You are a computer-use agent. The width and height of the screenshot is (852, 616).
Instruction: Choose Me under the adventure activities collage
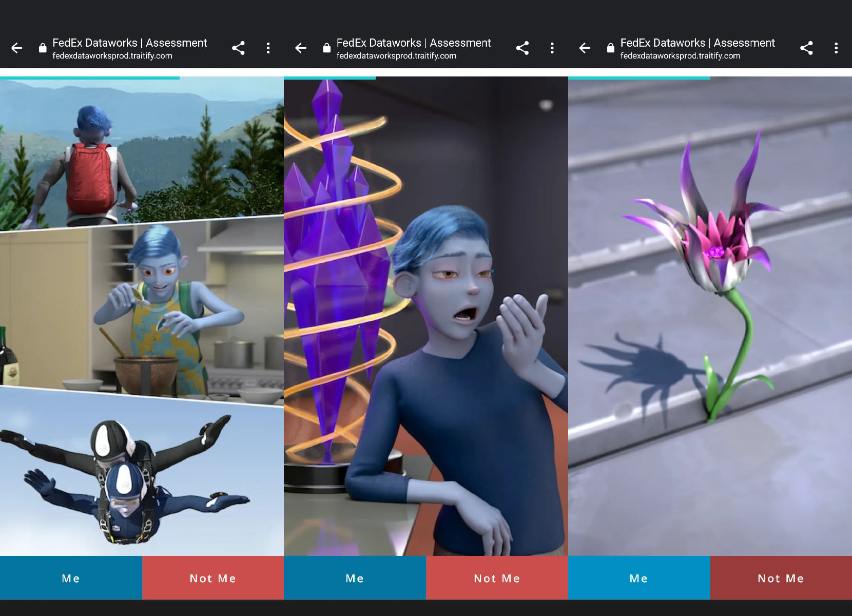point(71,578)
